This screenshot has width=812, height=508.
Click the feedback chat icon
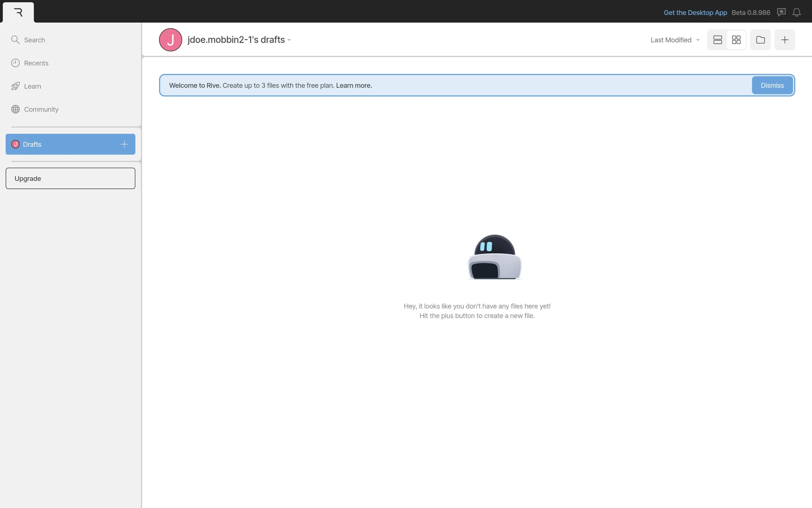[781, 13]
